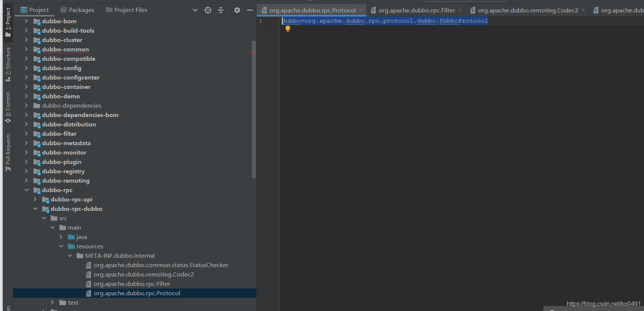Viewport: 644px width, 311px height.
Task: Open the Z: Structure tool window
Action: coord(8,64)
